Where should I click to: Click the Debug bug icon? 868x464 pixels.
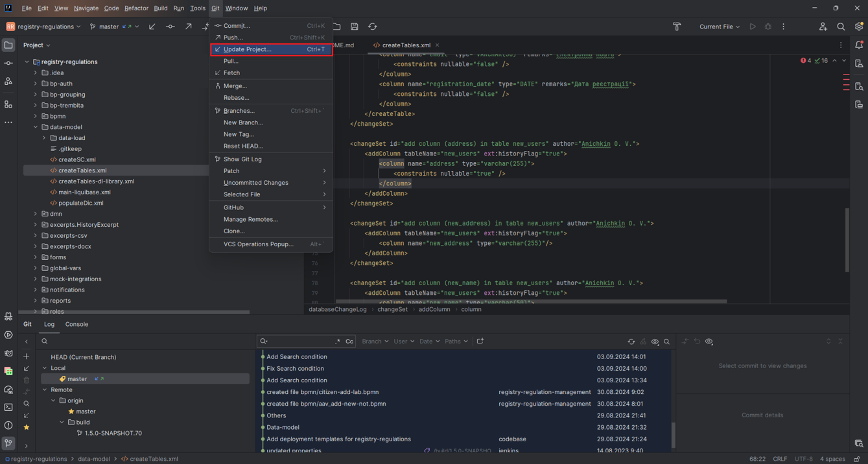768,27
